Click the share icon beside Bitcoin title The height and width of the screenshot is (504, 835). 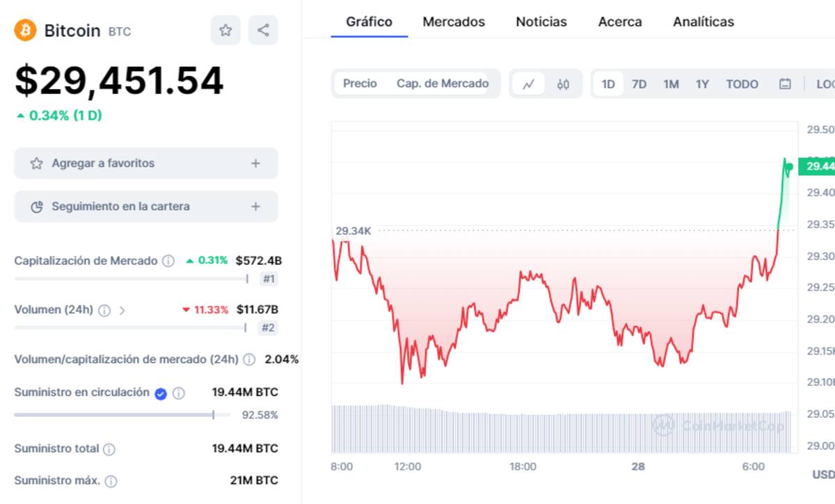click(x=263, y=30)
